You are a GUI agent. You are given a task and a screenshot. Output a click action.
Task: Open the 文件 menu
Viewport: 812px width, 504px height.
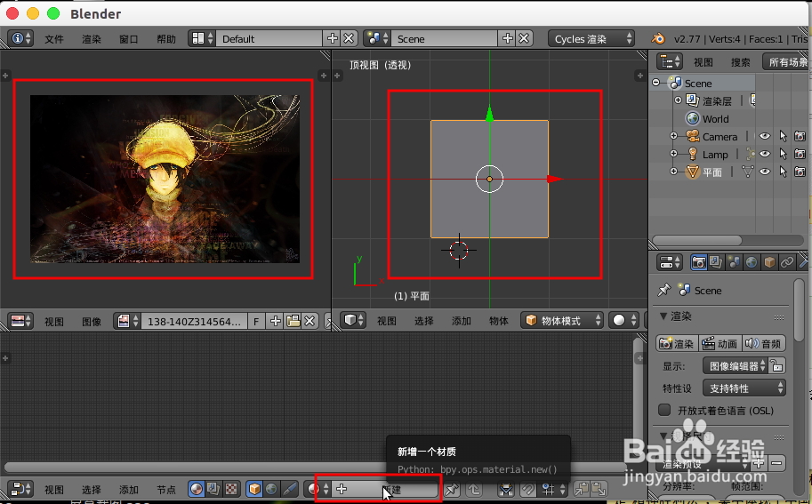click(x=54, y=39)
